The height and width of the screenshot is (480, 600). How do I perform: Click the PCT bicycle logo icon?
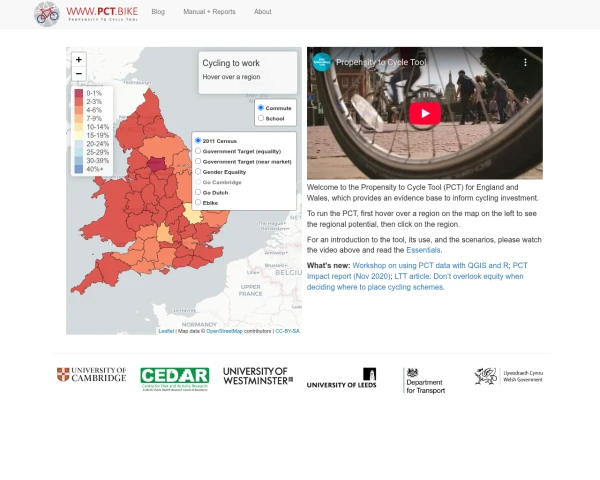pos(47,13)
